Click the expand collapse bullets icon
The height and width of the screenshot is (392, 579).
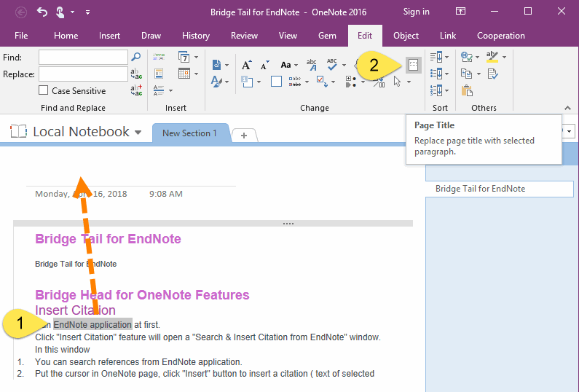pos(351,82)
